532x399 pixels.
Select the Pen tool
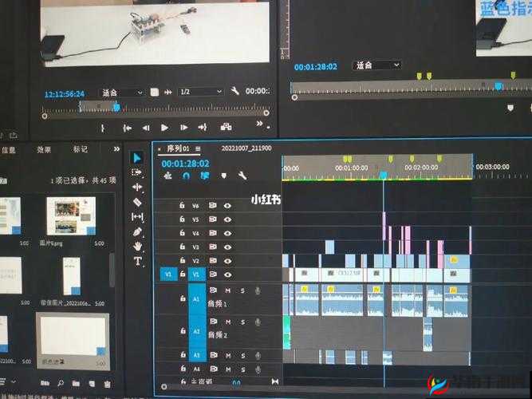pyautogui.click(x=137, y=231)
